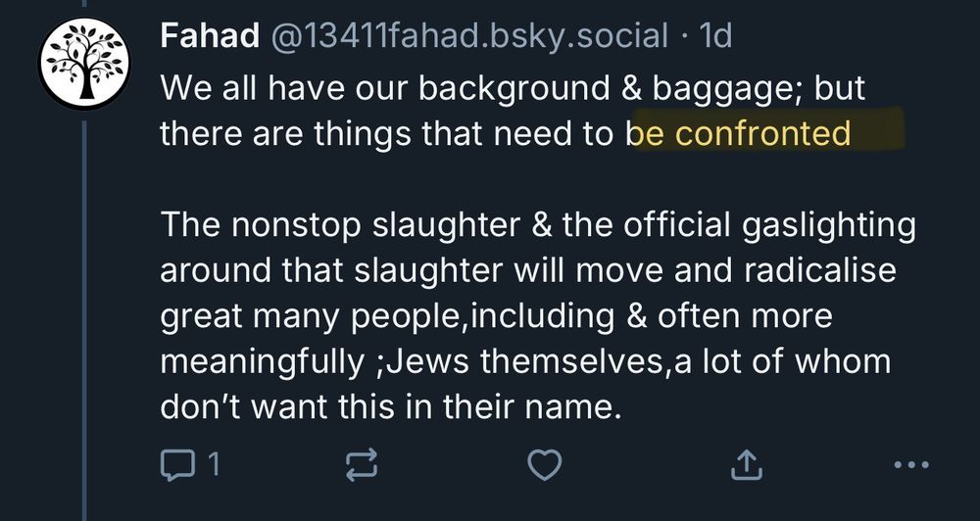Screen dimensions: 980x521
Task: Click the line starting 'We all have our background'
Action: coord(514,90)
